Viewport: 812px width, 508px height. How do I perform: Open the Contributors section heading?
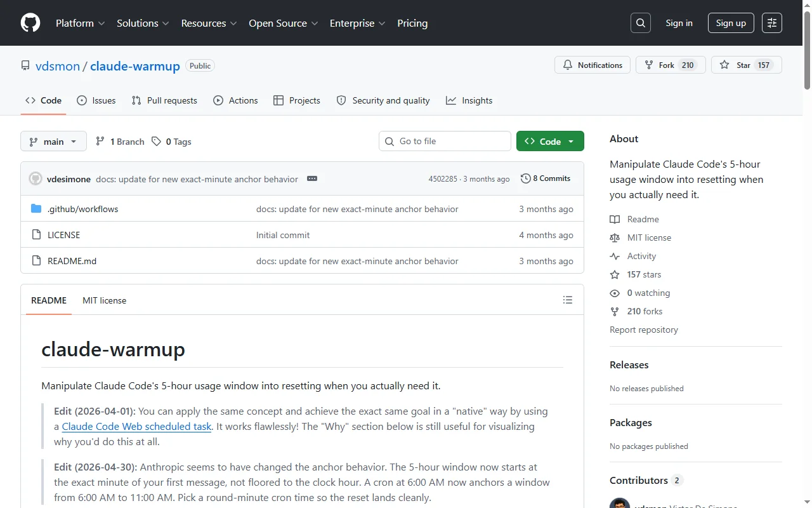pyautogui.click(x=646, y=480)
